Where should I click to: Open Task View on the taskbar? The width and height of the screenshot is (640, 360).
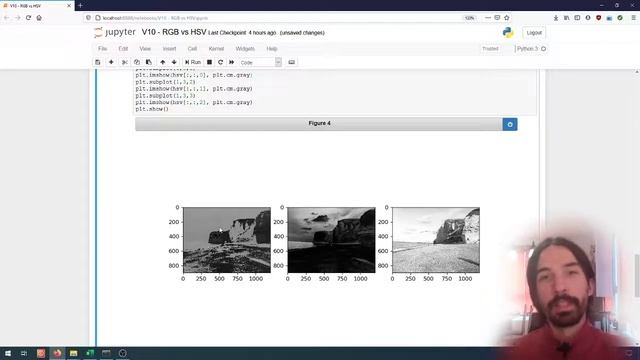24,353
